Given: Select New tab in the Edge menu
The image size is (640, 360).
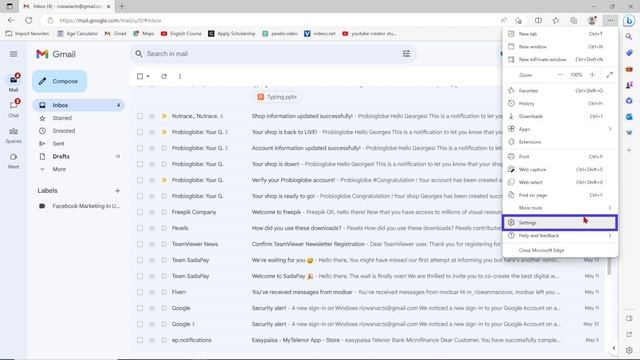Looking at the screenshot, I should [560, 34].
